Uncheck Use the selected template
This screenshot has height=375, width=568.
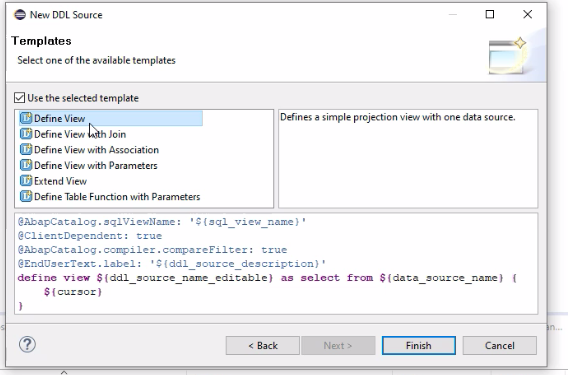[x=20, y=98]
